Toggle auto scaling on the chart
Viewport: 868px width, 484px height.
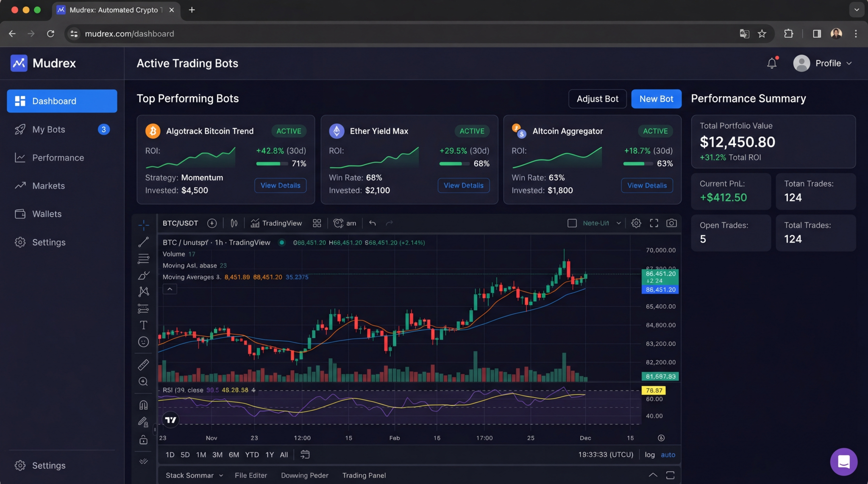pos(668,454)
